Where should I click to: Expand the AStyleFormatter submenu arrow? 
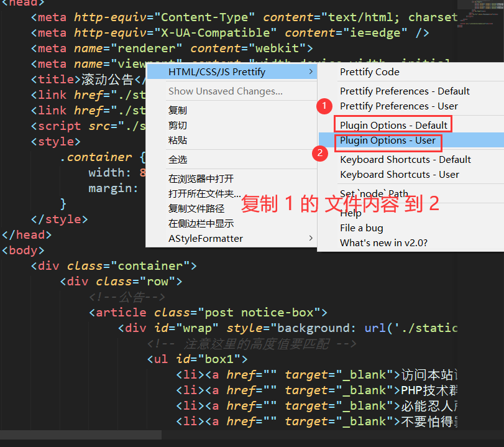(x=311, y=238)
